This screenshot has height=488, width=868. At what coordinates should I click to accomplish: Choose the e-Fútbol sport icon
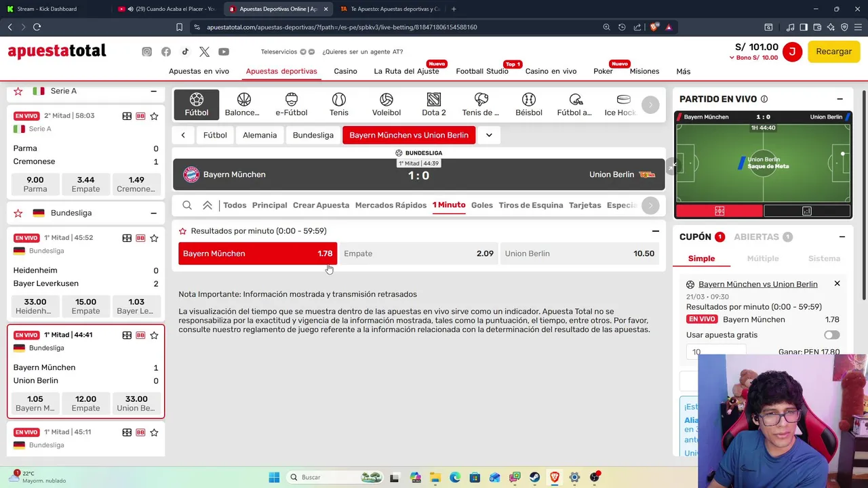pos(292,104)
